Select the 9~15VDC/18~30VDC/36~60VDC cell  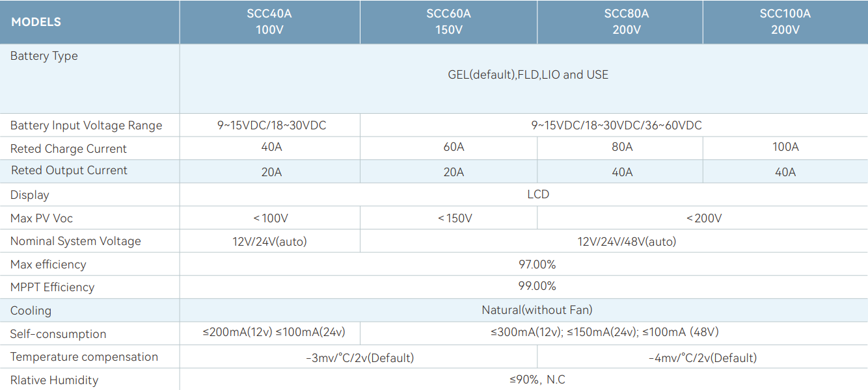pyautogui.click(x=614, y=125)
